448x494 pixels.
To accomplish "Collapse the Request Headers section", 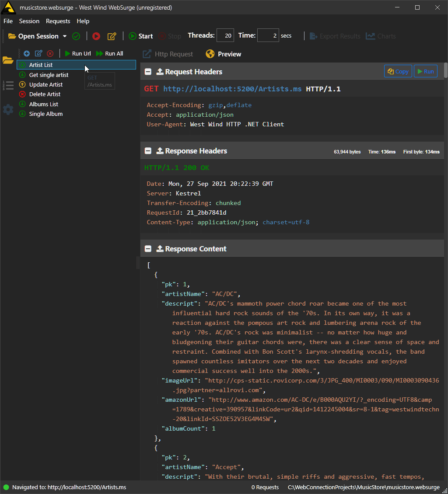I will [x=148, y=72].
